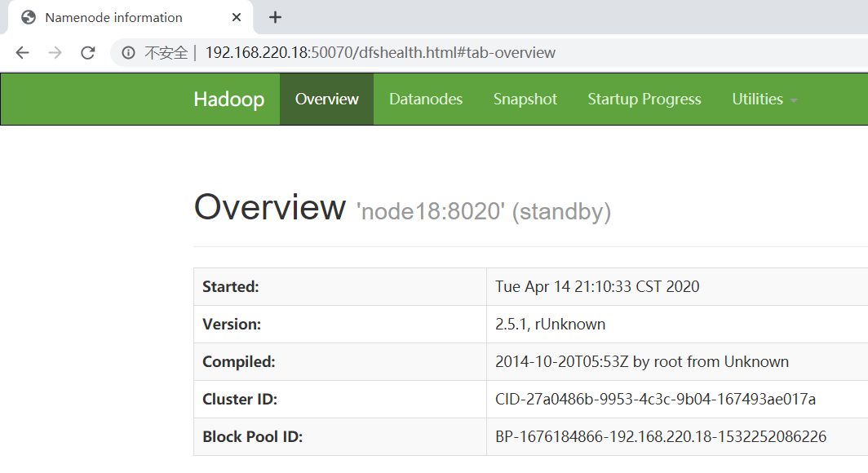This screenshot has height=473, width=868.
Task: Click the globe favicon on Namenode tab
Action: [x=29, y=17]
